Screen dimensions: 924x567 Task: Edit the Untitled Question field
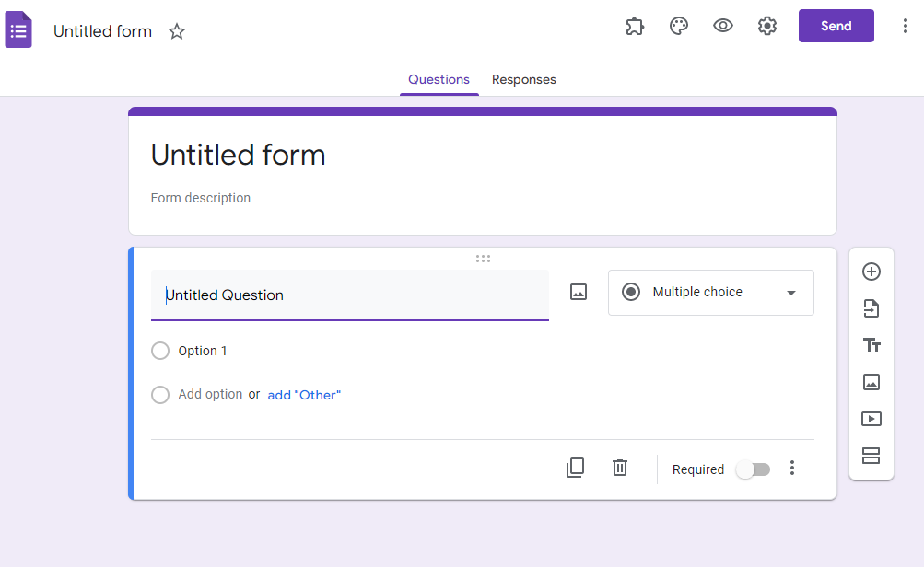point(350,295)
